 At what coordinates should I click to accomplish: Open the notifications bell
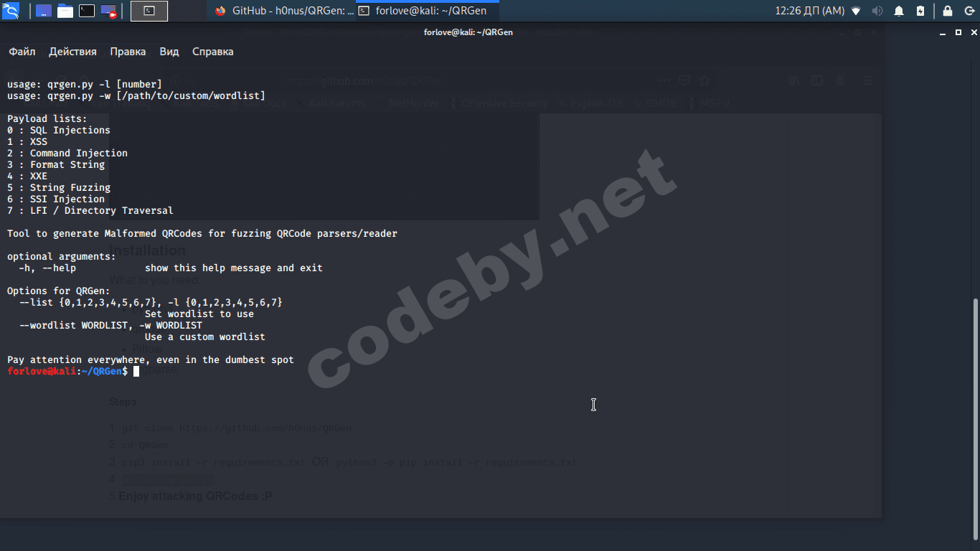899,11
